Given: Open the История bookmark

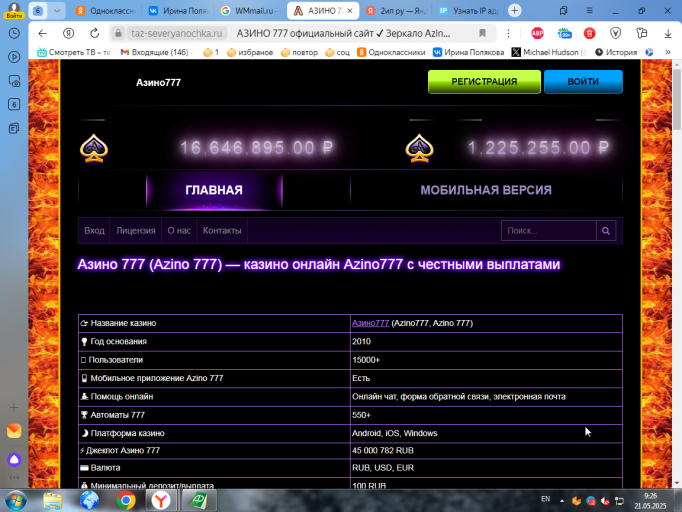Looking at the screenshot, I should pyautogui.click(x=616, y=52).
